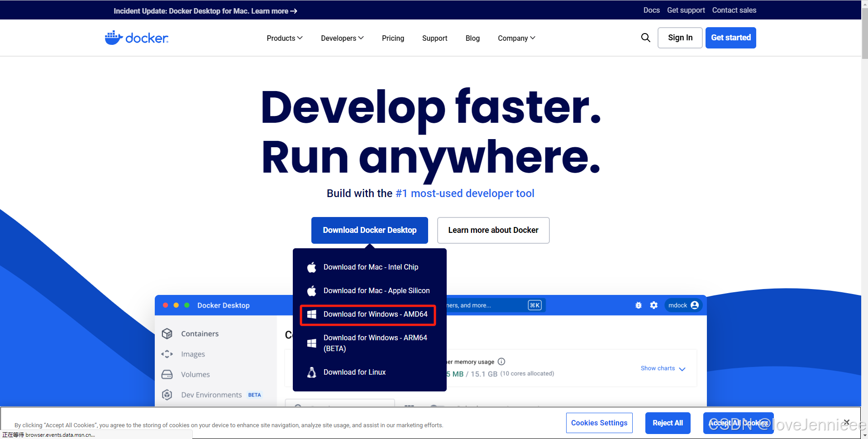Open the Incident Update Learn more link
Screen dimensions: 868x439
(274, 11)
